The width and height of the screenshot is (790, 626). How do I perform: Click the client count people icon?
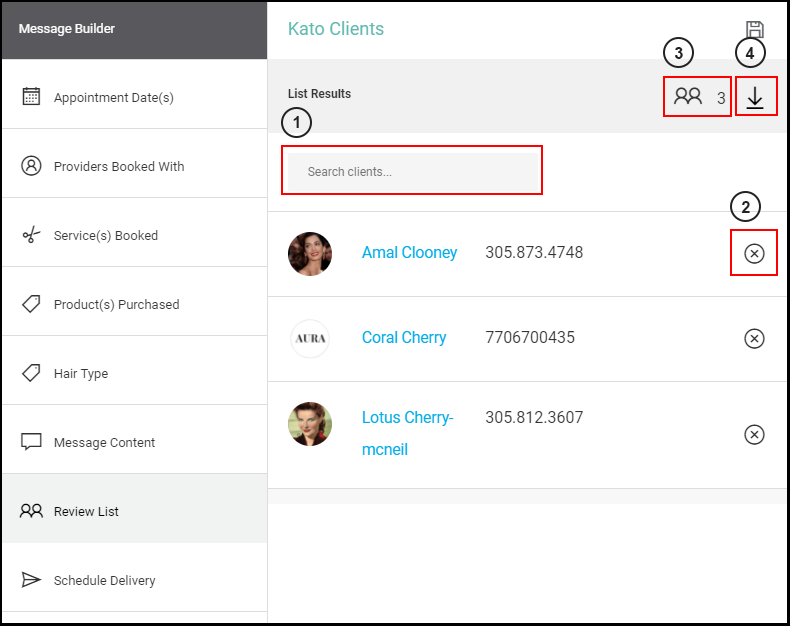tap(688, 96)
